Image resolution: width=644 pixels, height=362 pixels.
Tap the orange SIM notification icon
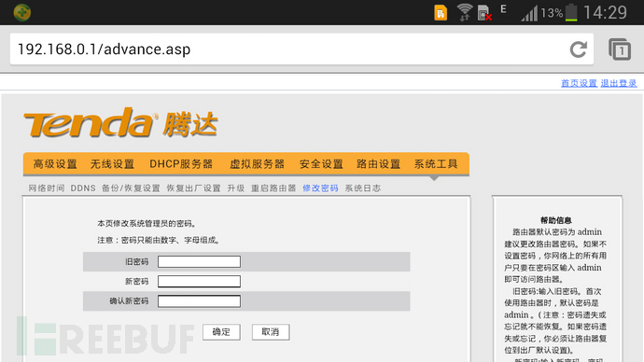click(x=441, y=12)
